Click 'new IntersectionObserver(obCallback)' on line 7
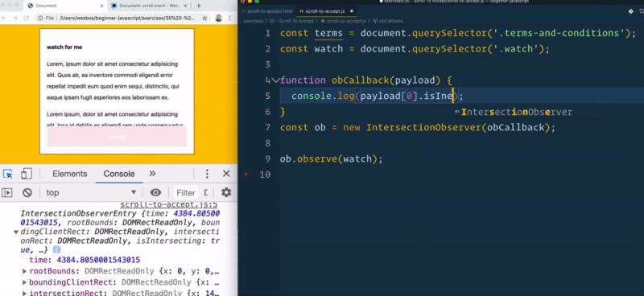The width and height of the screenshot is (644, 296). (446, 127)
